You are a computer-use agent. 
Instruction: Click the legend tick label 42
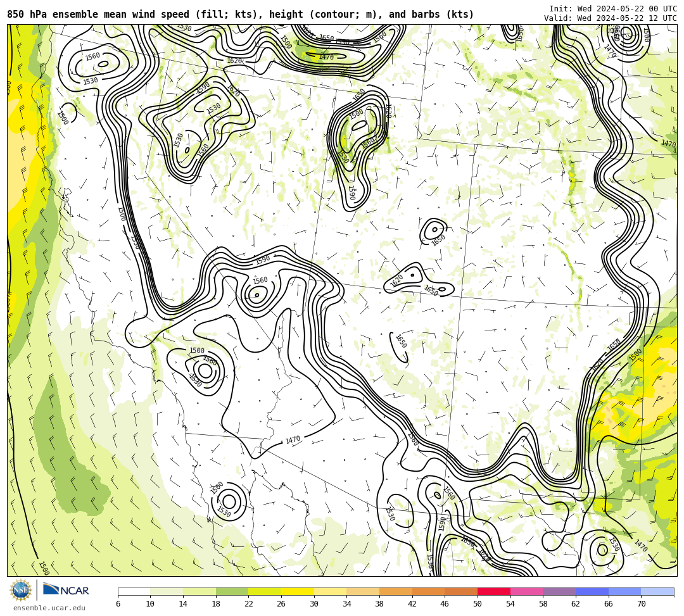click(x=412, y=604)
